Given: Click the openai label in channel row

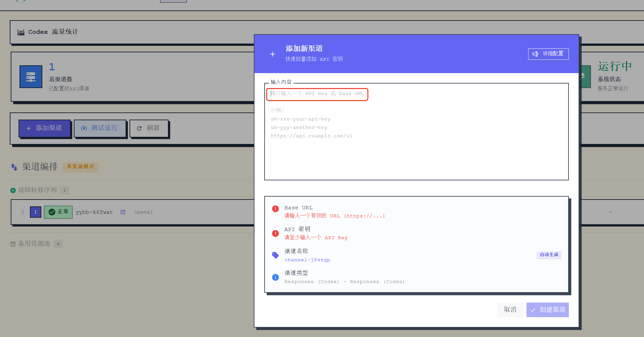Looking at the screenshot, I should 144,212.
